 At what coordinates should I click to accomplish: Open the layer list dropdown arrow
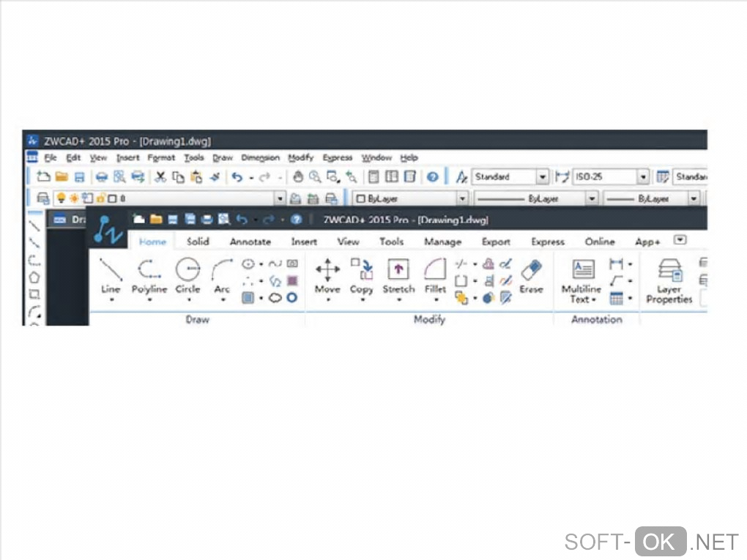[x=280, y=198]
